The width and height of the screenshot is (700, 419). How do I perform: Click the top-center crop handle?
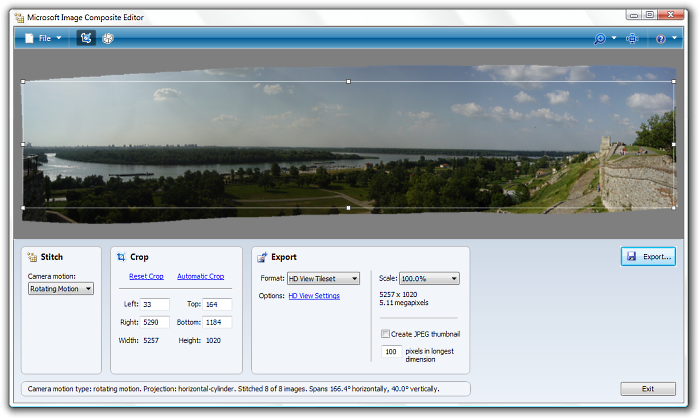348,82
